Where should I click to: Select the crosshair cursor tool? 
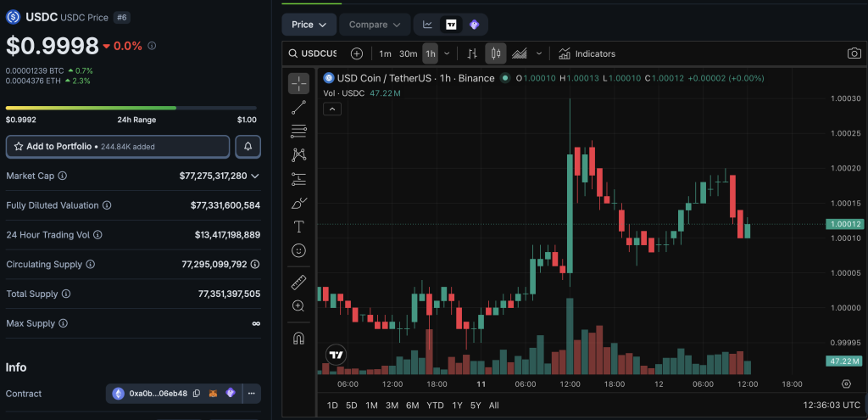[x=298, y=84]
